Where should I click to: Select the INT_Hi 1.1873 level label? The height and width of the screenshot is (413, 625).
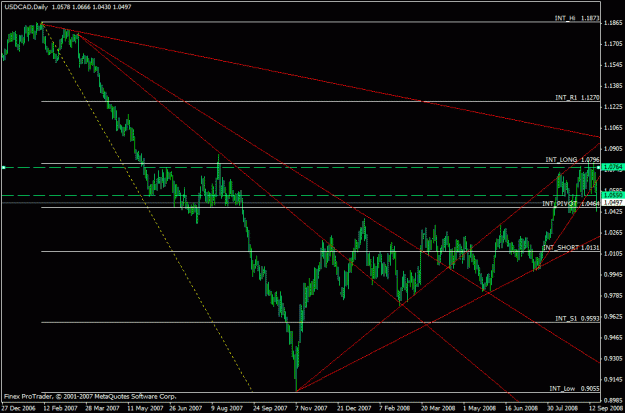pos(577,18)
